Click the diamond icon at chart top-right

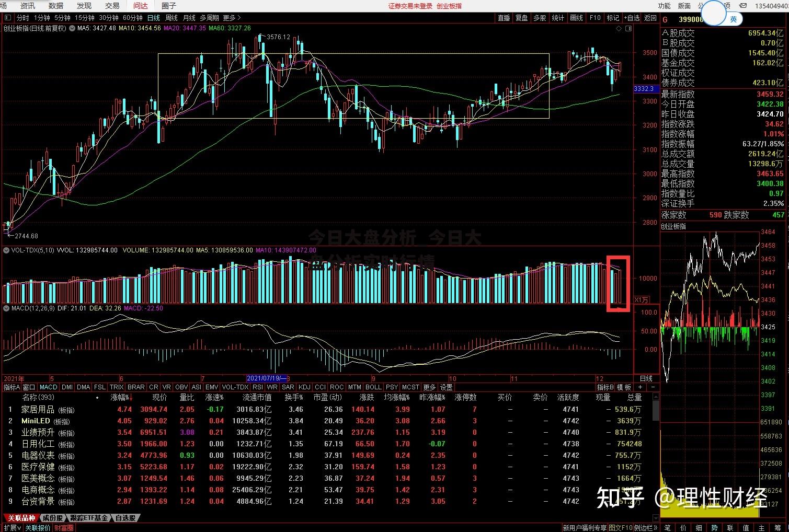coord(620,28)
